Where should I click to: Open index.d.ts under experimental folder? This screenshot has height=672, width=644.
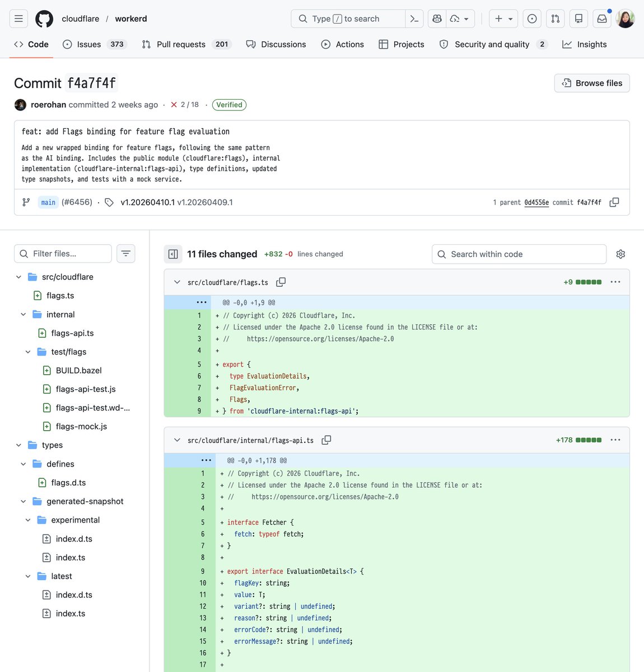74,539
